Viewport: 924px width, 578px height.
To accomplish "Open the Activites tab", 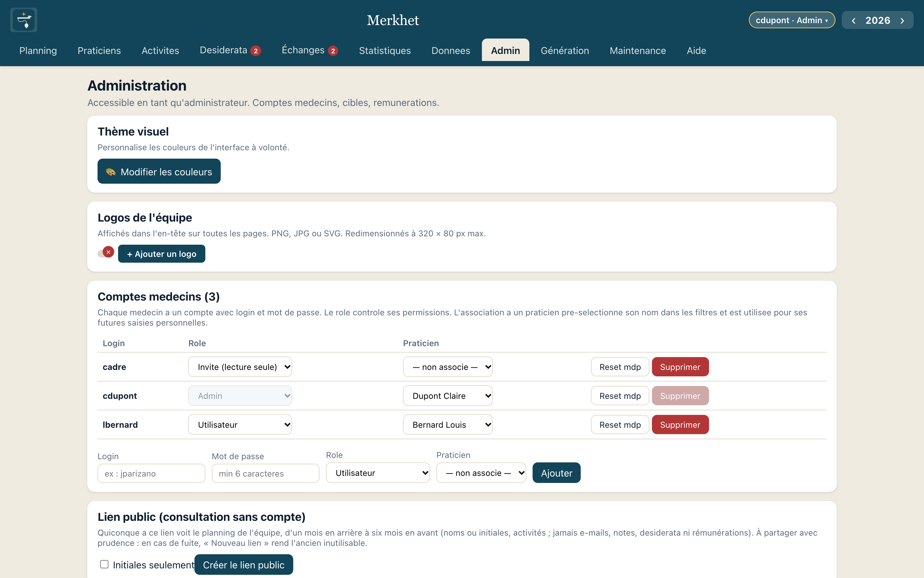I will click(160, 50).
